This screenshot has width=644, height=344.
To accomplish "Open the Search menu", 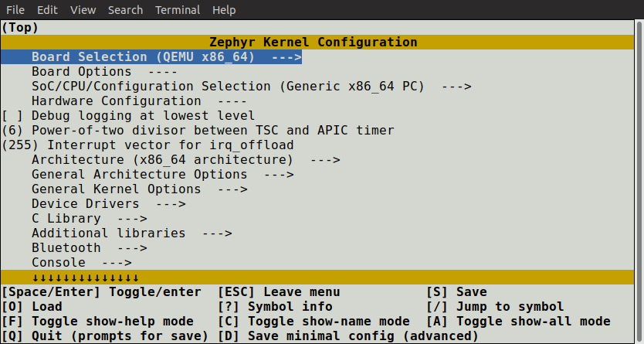I will pos(125,10).
